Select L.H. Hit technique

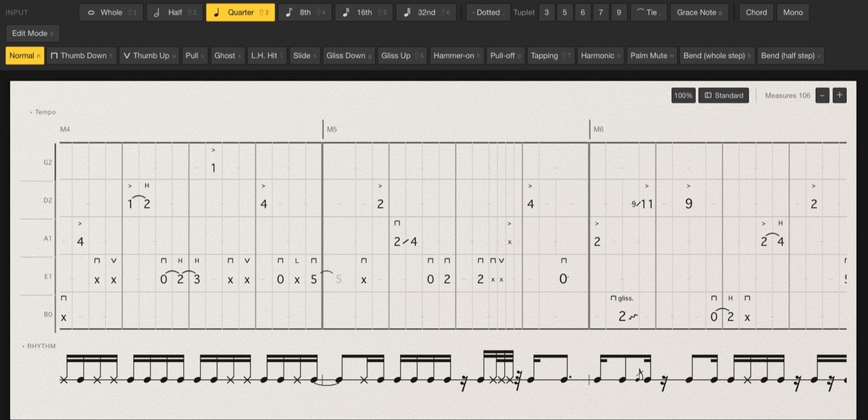267,56
